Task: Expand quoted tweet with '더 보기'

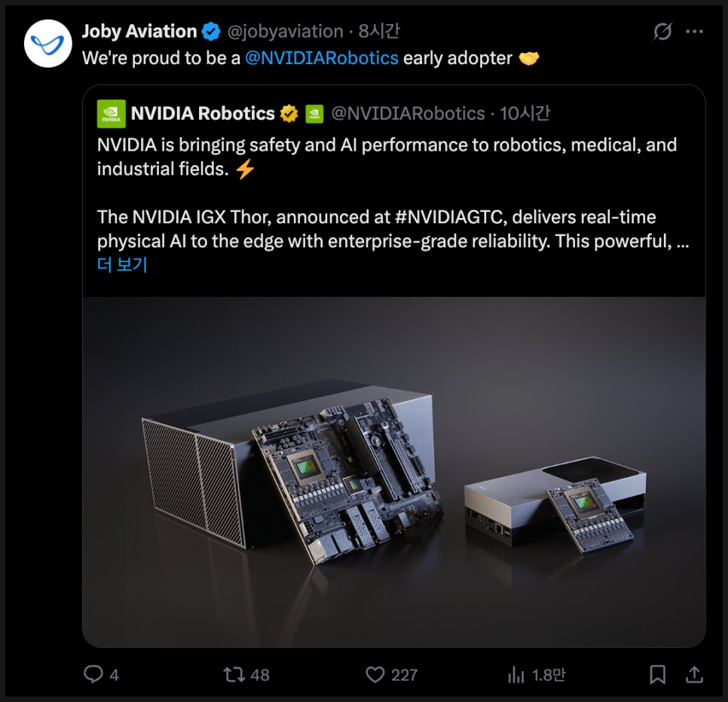Action: pos(122,265)
